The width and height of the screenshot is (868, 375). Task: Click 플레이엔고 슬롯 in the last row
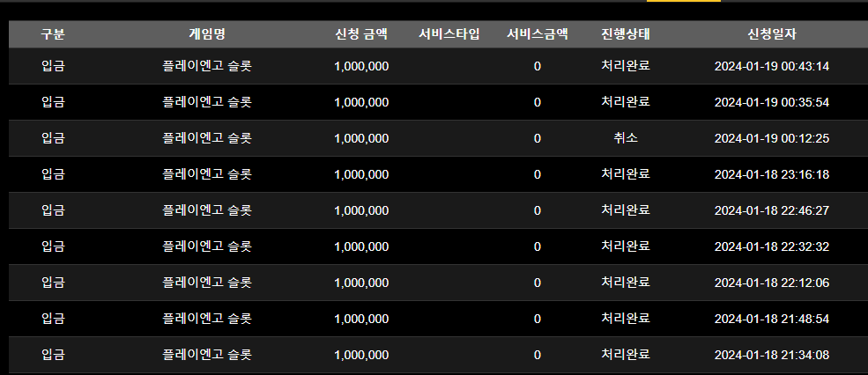(x=207, y=355)
